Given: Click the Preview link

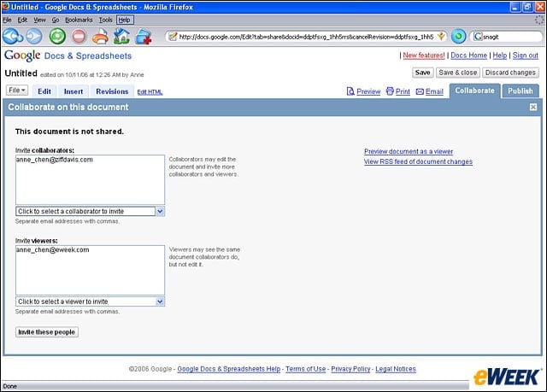Looking at the screenshot, I should coord(368,91).
